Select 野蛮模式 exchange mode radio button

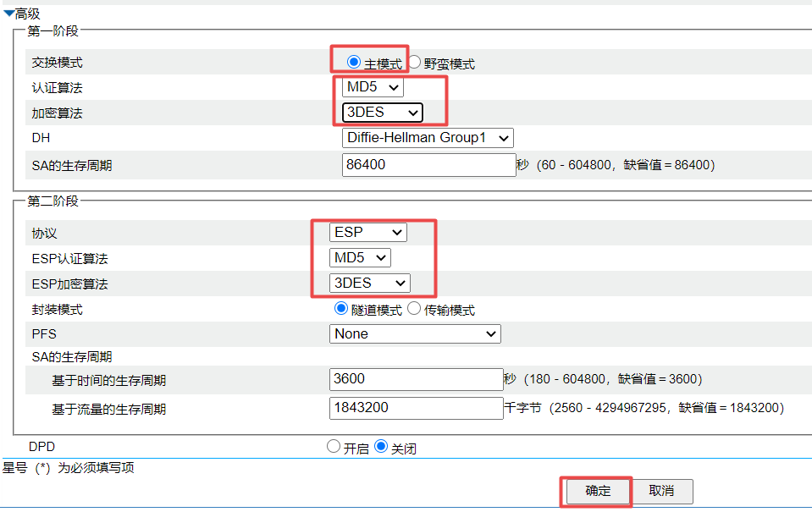pyautogui.click(x=415, y=62)
